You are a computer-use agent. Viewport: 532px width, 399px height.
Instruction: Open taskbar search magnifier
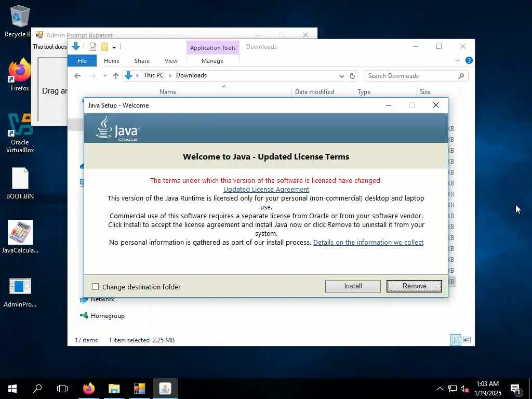pos(37,389)
